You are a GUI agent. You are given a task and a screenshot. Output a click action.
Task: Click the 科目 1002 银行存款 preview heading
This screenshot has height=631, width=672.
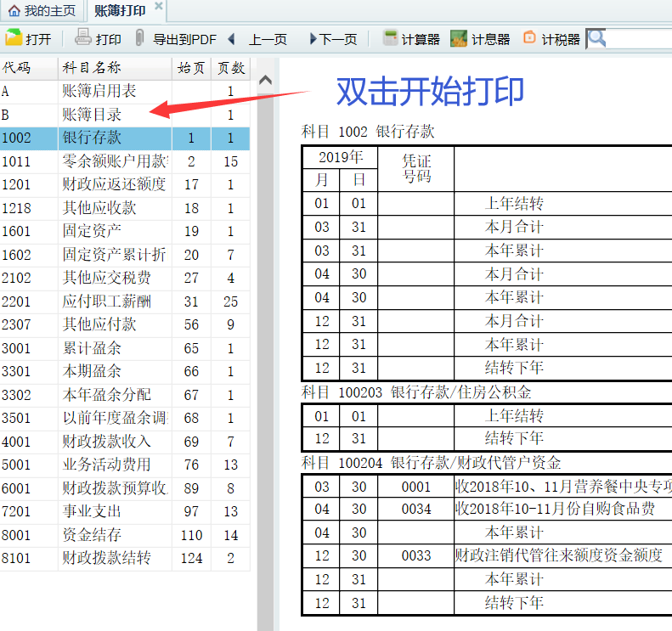pos(368,132)
